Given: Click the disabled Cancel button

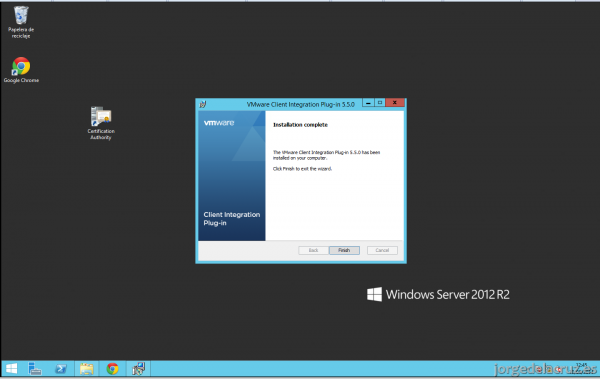Looking at the screenshot, I should 382,250.
